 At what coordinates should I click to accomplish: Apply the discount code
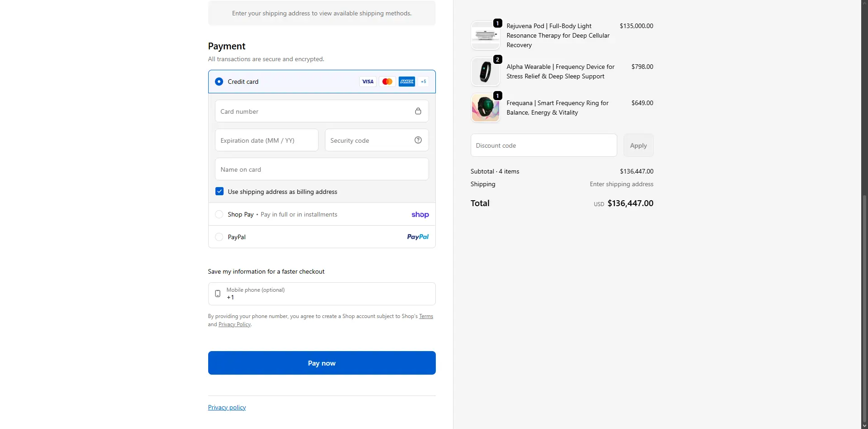(638, 145)
